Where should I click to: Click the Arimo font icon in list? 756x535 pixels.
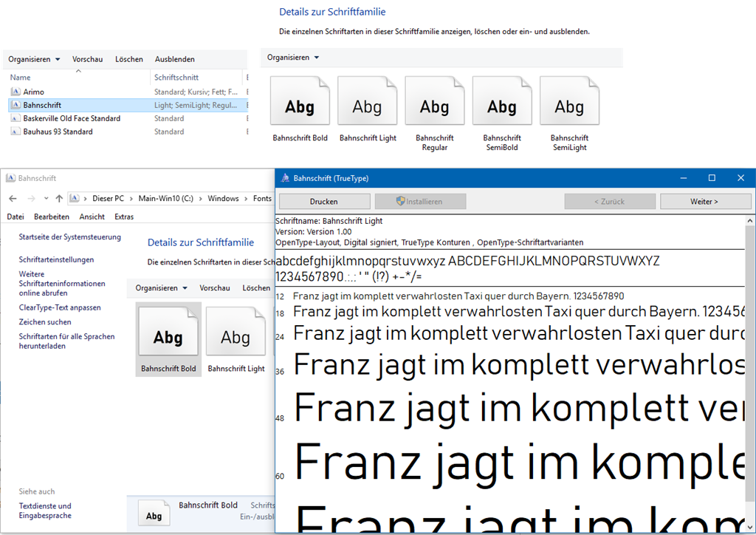(16, 92)
